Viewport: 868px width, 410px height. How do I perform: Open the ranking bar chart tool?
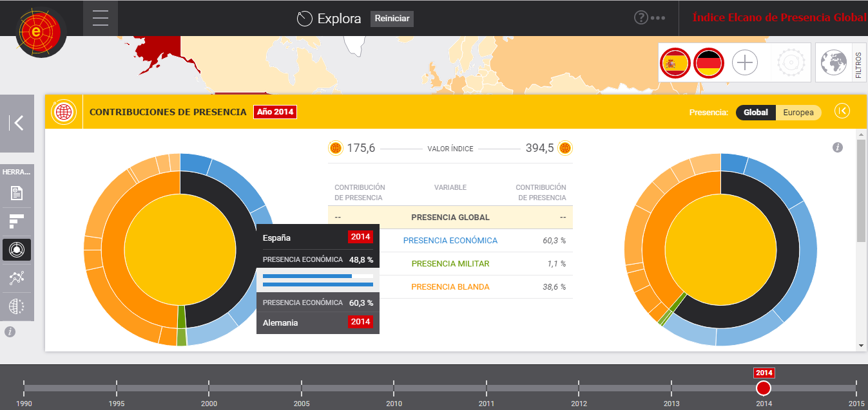coord(17,221)
